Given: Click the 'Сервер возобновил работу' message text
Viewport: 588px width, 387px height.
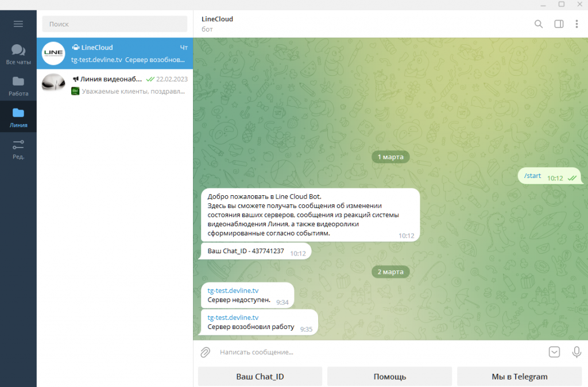Looking at the screenshot, I should coord(251,327).
